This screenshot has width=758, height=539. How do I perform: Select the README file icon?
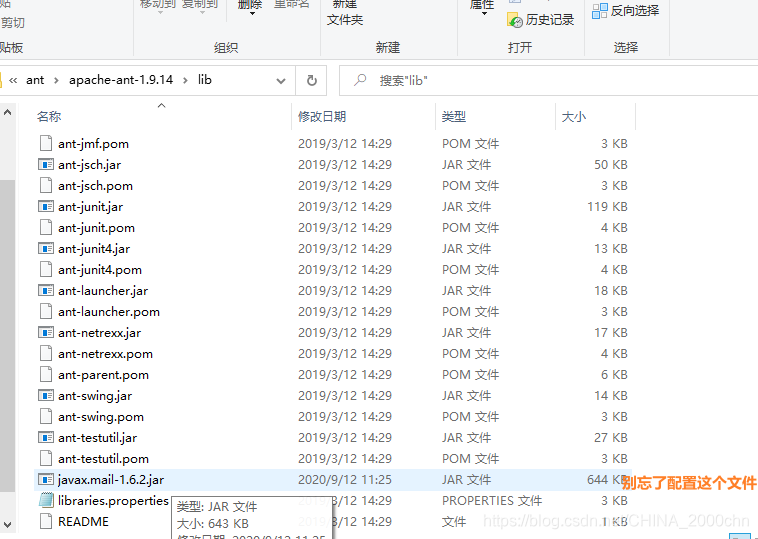pyautogui.click(x=46, y=522)
